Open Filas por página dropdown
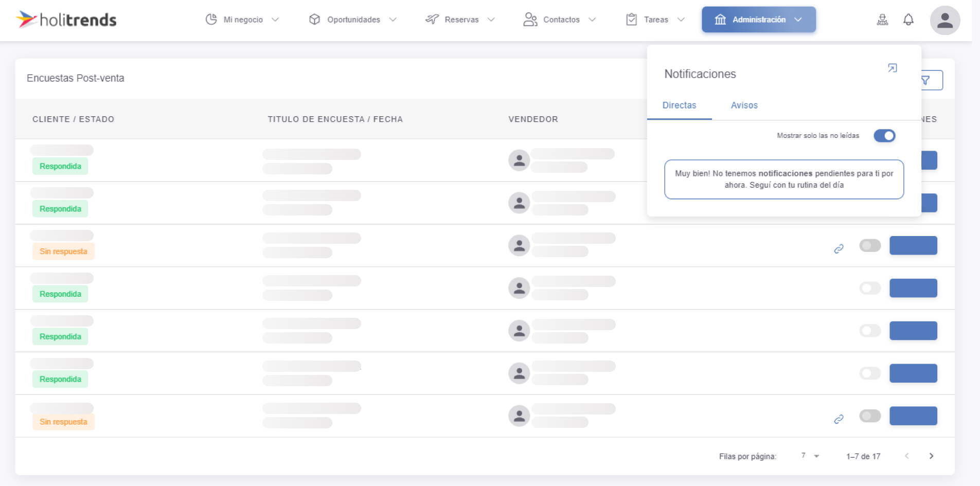The image size is (980, 486). coord(810,456)
